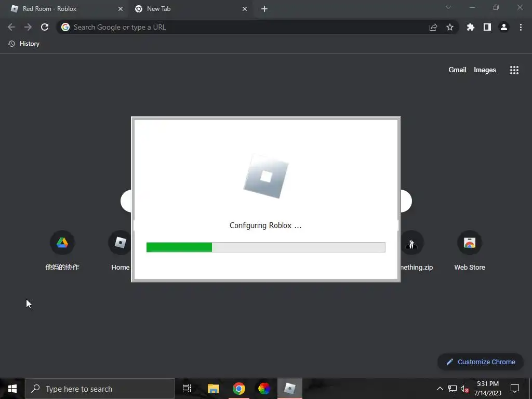
Task: Go back with the back arrow
Action: pyautogui.click(x=11, y=27)
